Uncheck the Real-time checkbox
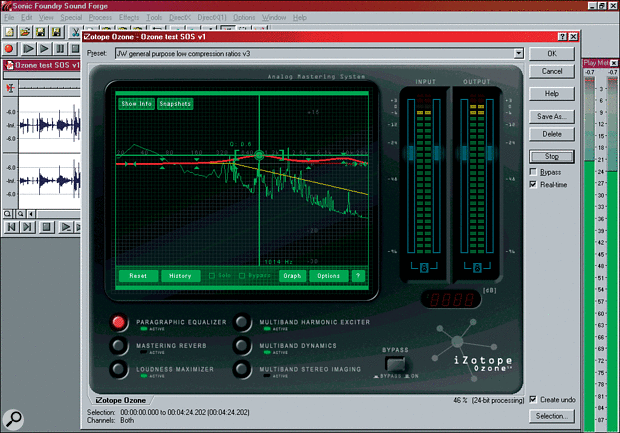The height and width of the screenshot is (433, 620). pos(533,184)
